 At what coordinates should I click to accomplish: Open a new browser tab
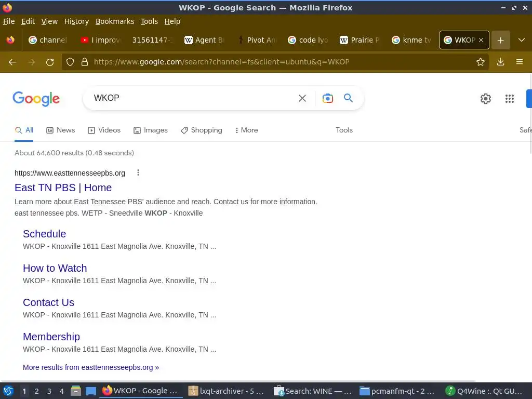[500, 40]
